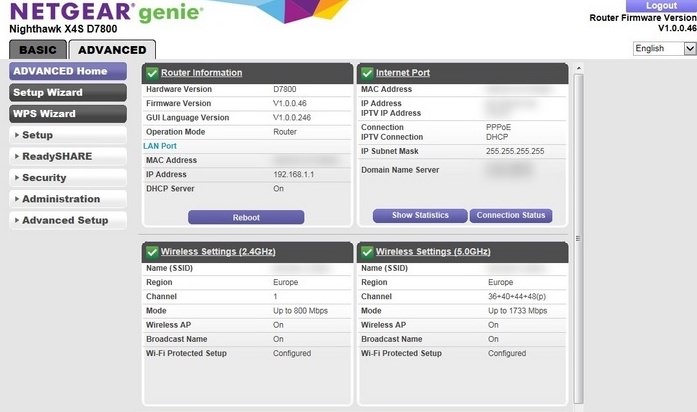
Task: Open ADVANCED Home in the sidebar
Action: [x=68, y=71]
